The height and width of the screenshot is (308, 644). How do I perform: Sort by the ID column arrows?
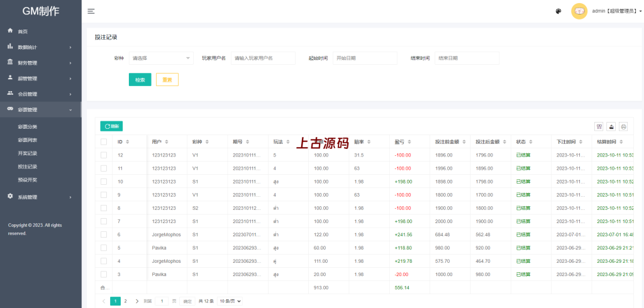click(127, 141)
